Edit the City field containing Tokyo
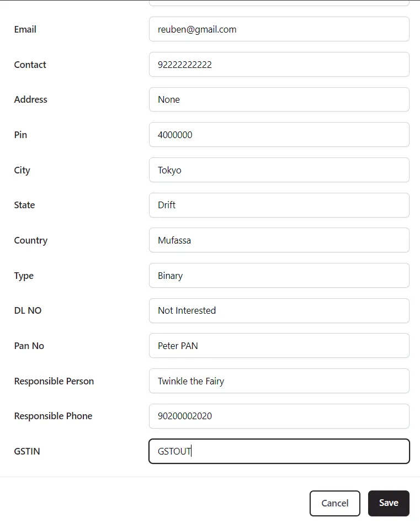The height and width of the screenshot is (528, 420). pyautogui.click(x=279, y=170)
